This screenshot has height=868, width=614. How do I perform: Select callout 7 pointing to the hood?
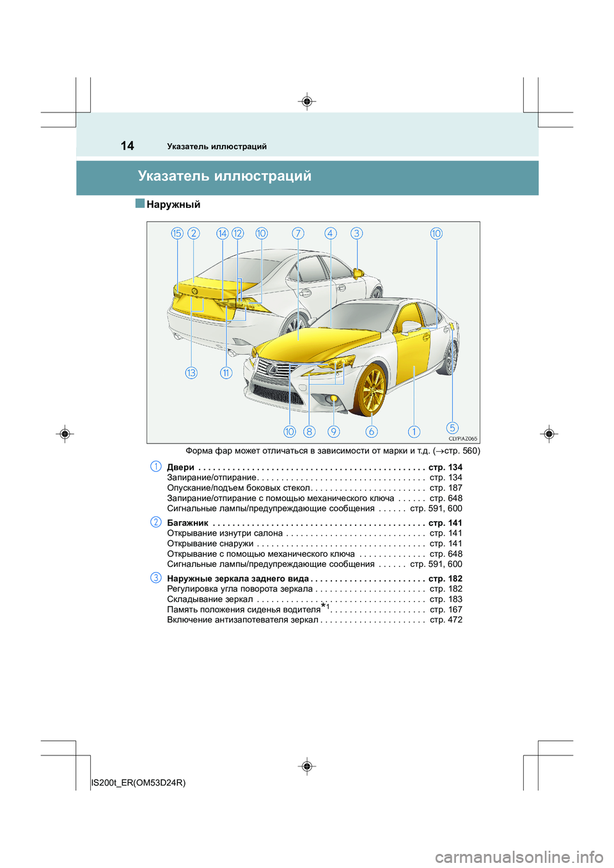point(298,233)
